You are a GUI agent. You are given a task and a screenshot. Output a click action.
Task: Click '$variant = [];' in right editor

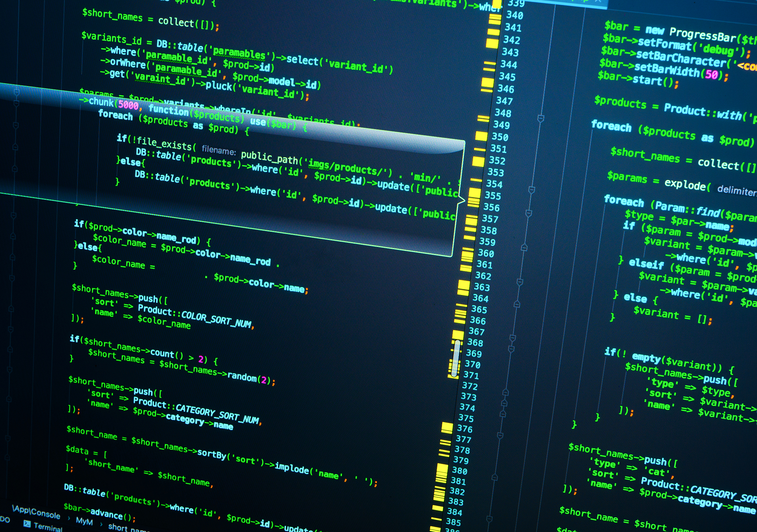pyautogui.click(x=672, y=315)
